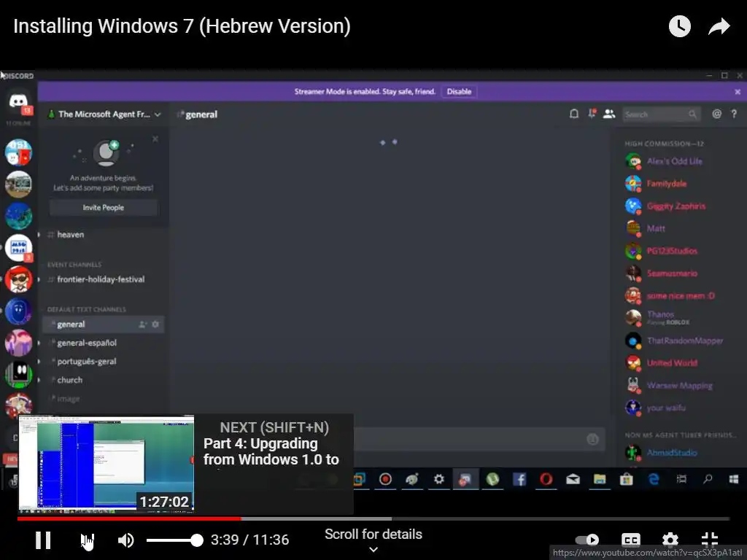The image size is (747, 560).
Task: Toggle the Discord member list icon
Action: click(x=609, y=114)
